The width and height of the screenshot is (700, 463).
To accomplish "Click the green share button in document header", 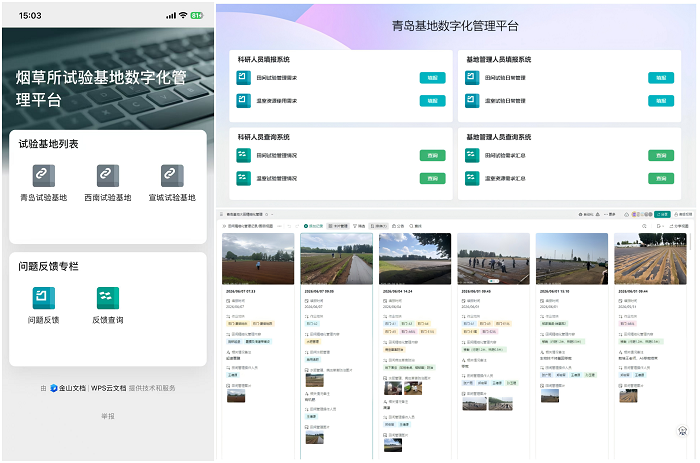I will point(662,214).
